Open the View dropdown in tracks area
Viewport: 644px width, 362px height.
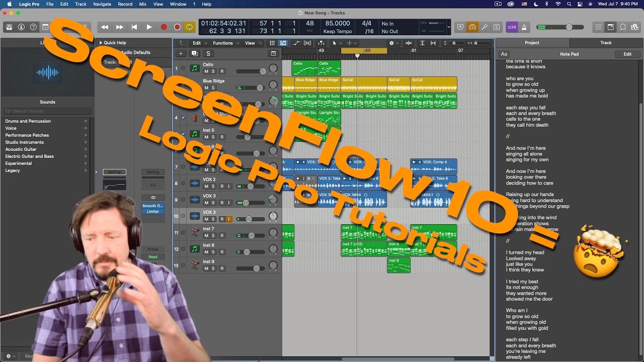click(x=252, y=43)
